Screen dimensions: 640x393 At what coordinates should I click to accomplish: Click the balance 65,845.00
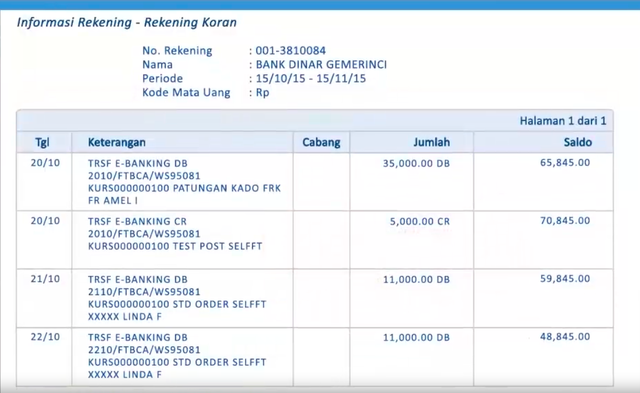(565, 163)
